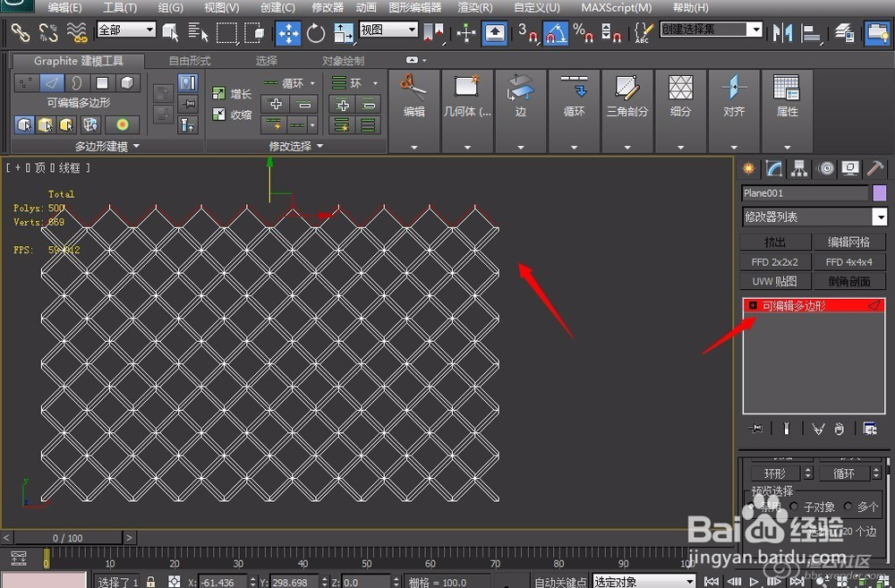Screen dimensions: 895x588
Task: Toggle the Spinner Snap icon
Action: click(610, 32)
